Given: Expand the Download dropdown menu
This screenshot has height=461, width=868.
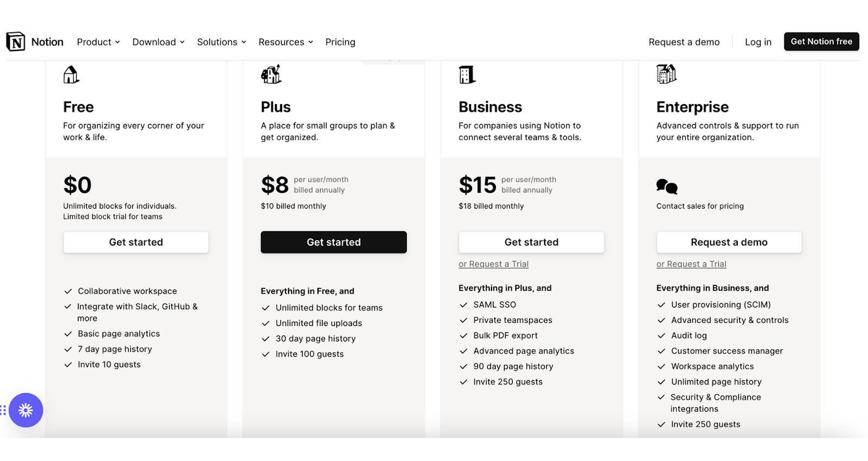Looking at the screenshot, I should click(158, 42).
